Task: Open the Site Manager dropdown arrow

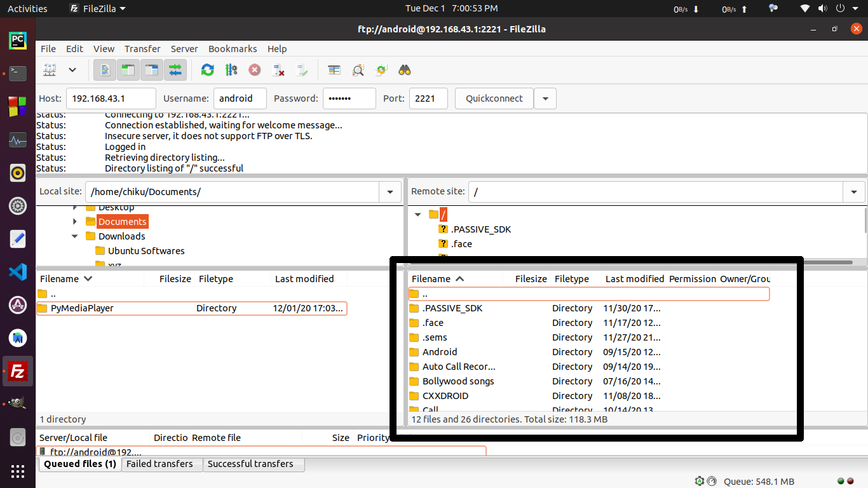Action: [x=72, y=70]
